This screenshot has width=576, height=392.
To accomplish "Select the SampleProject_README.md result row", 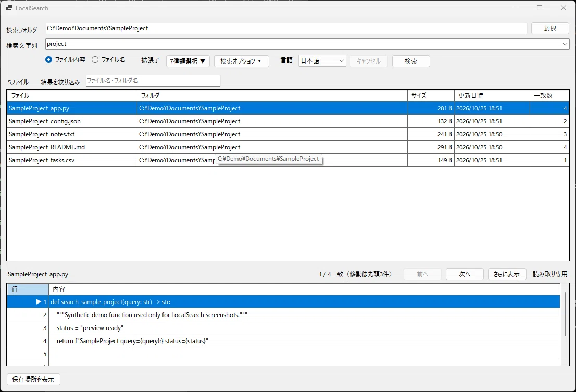I will [288, 147].
